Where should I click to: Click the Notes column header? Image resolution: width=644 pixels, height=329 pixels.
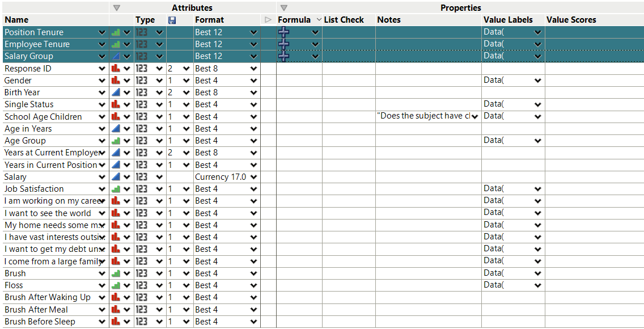(x=389, y=19)
